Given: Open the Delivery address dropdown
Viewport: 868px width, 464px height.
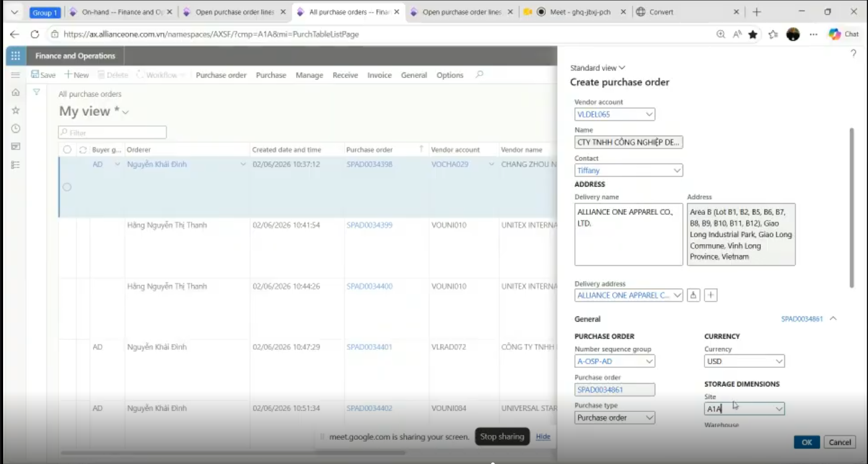Looking at the screenshot, I should point(677,295).
